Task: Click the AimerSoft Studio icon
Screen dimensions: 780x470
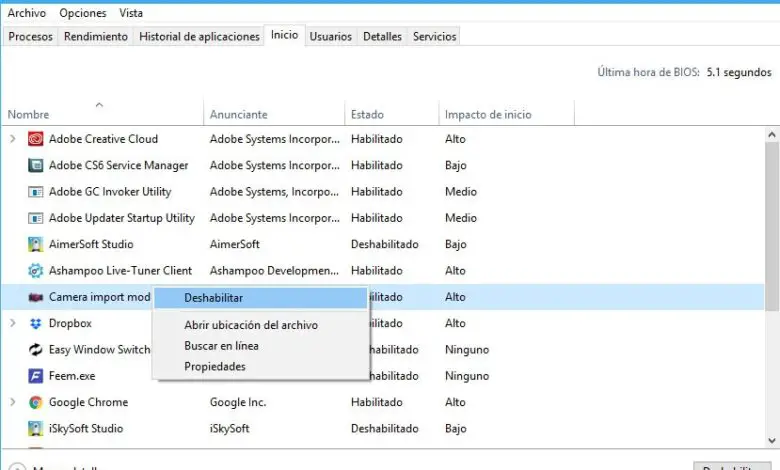Action: click(36, 244)
